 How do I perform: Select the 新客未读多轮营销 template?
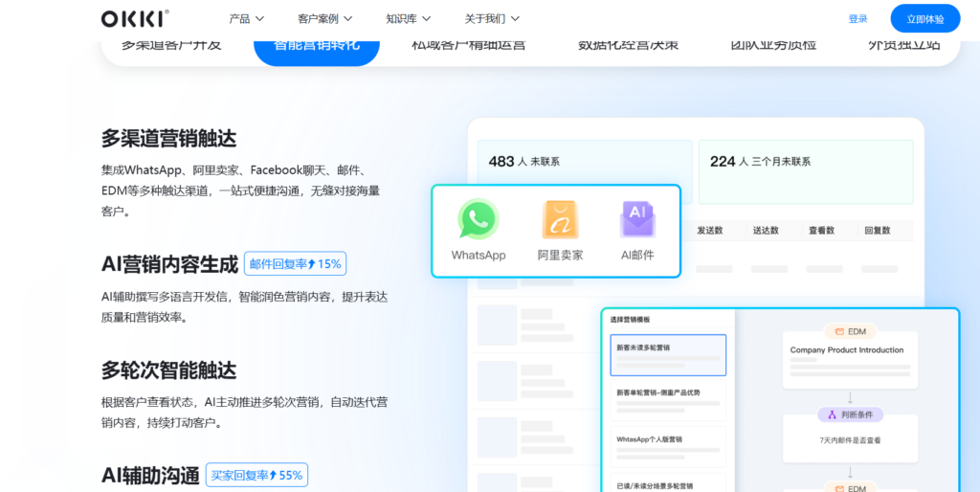668,355
